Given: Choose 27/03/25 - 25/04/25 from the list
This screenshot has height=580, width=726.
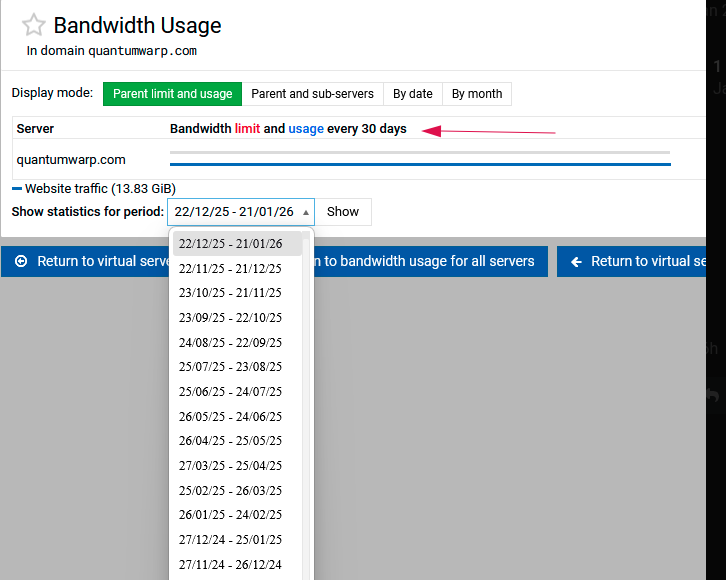Looking at the screenshot, I should pyautogui.click(x=231, y=466).
